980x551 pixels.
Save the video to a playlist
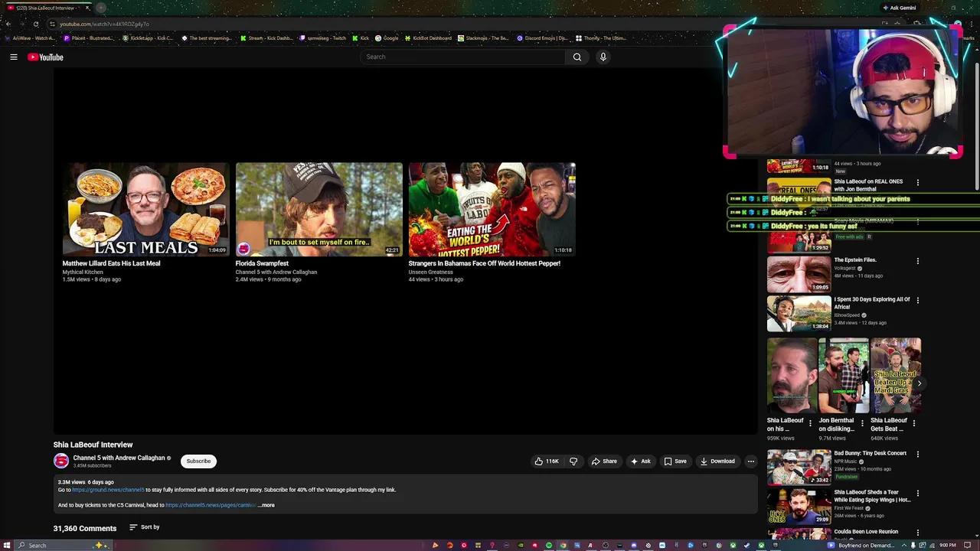(675, 461)
